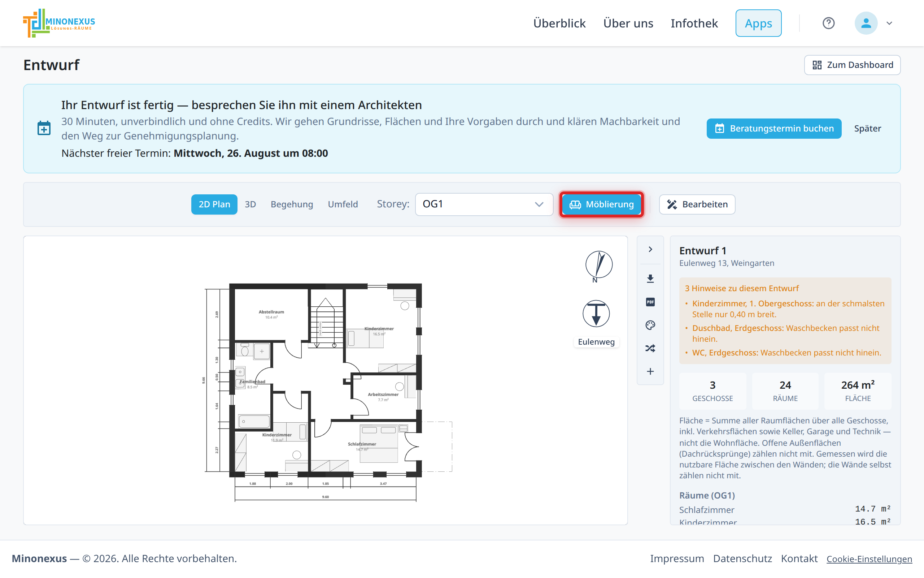Click the user profile avatar
Screen dimensions: 924x578
pyautogui.click(x=866, y=23)
